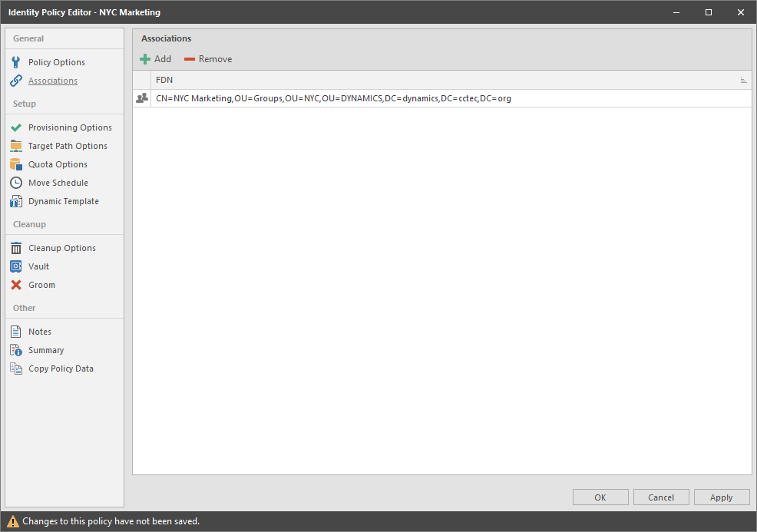
Task: Select Groom in the Cleanup section
Action: point(41,285)
